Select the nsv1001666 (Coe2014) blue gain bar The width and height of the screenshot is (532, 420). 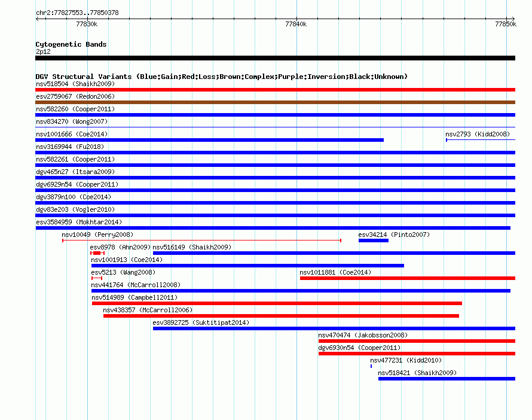pos(209,140)
